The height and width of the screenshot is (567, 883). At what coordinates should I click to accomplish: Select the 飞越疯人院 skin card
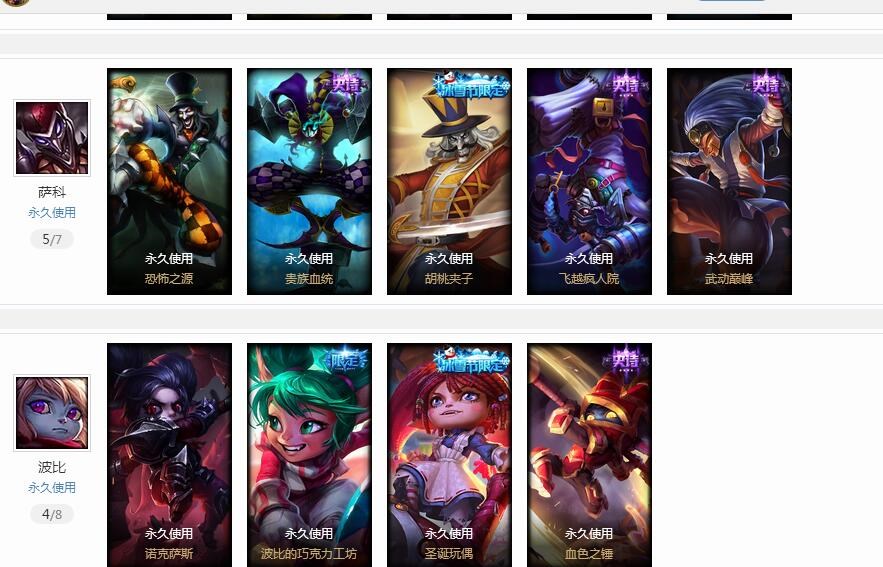tap(590, 181)
